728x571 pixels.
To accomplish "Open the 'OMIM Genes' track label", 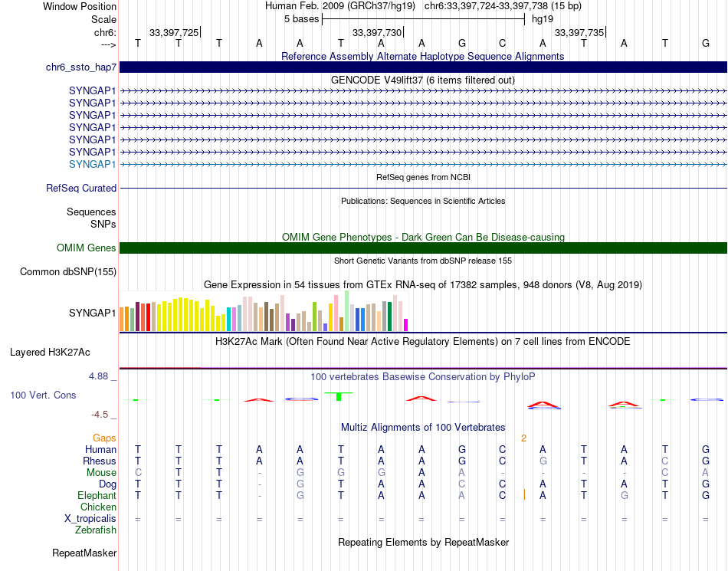I will click(x=86, y=248).
